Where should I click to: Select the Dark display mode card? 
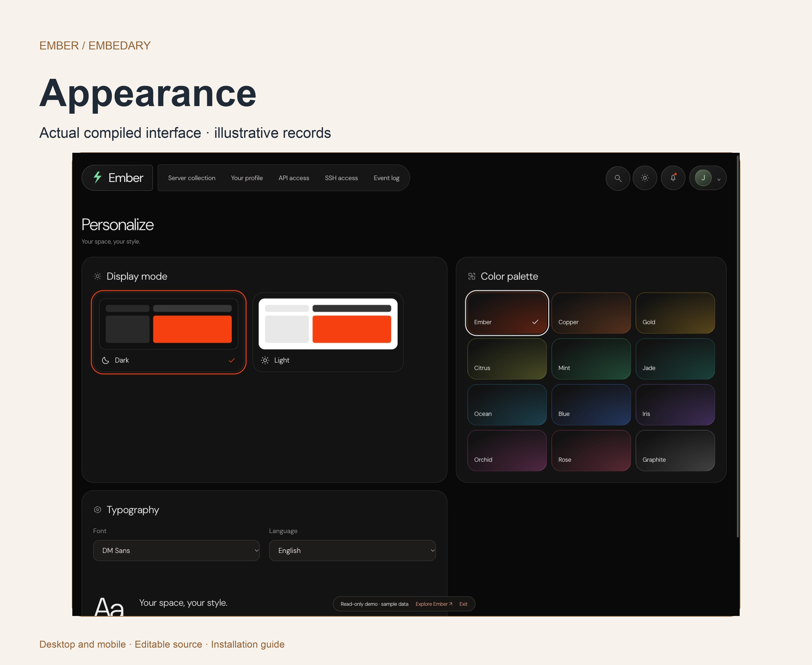(x=169, y=332)
